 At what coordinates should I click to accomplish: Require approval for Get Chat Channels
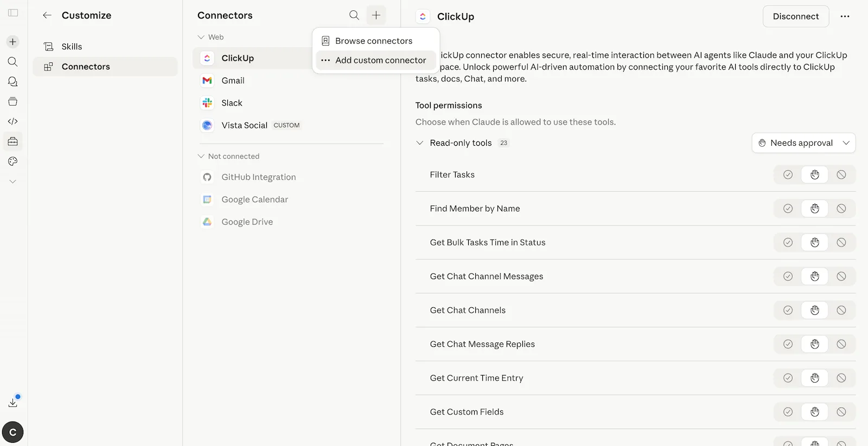coord(814,310)
